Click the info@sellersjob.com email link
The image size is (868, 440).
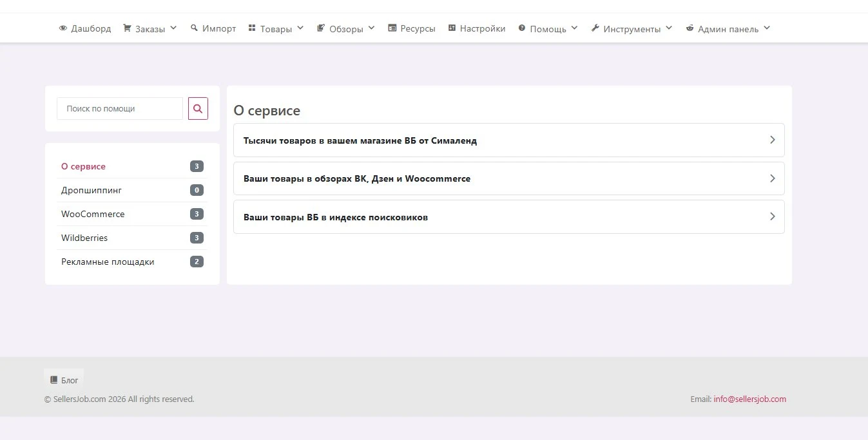click(750, 399)
